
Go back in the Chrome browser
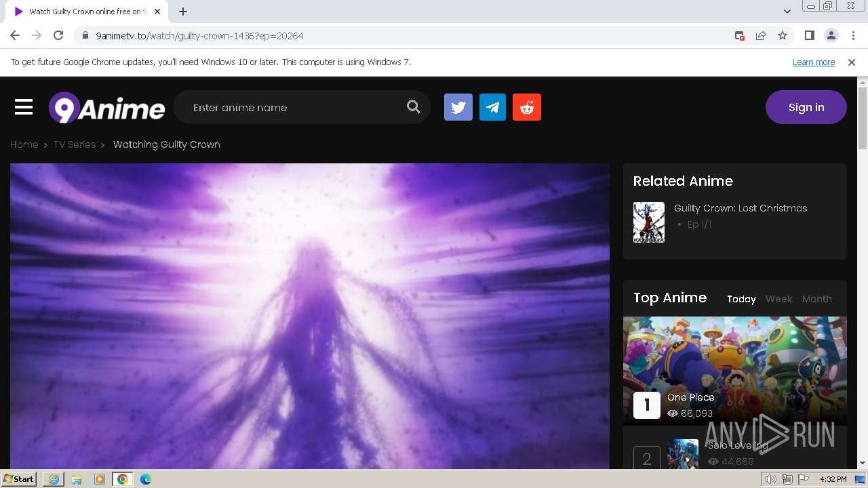click(15, 35)
